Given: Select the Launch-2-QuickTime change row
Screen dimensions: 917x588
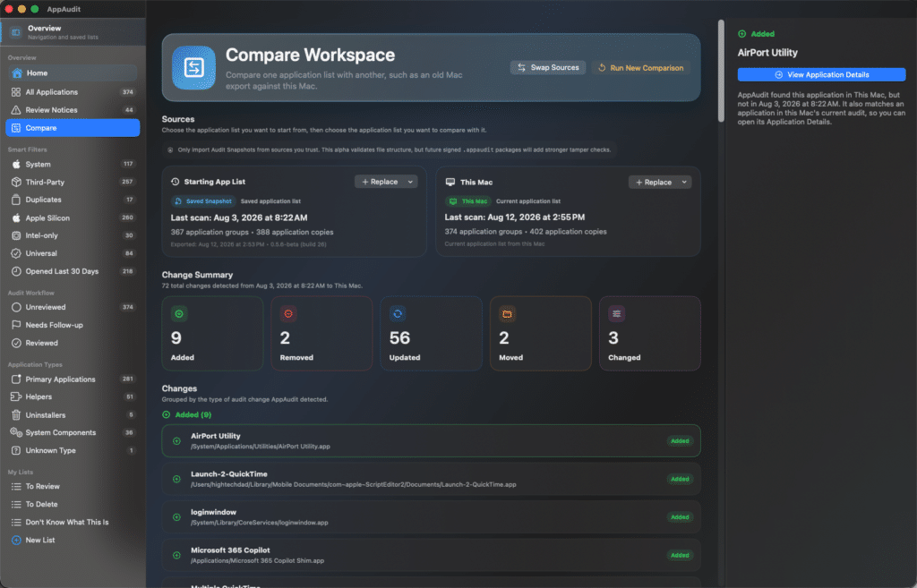Looking at the screenshot, I should (431, 479).
